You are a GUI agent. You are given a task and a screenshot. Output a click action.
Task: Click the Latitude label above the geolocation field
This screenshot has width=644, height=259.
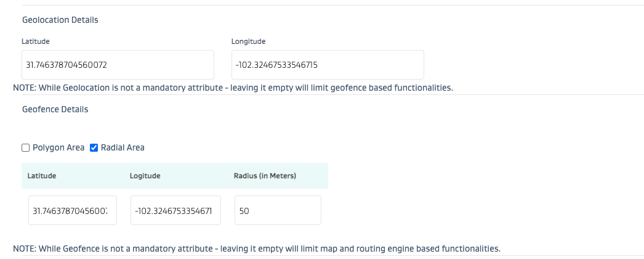pos(36,41)
